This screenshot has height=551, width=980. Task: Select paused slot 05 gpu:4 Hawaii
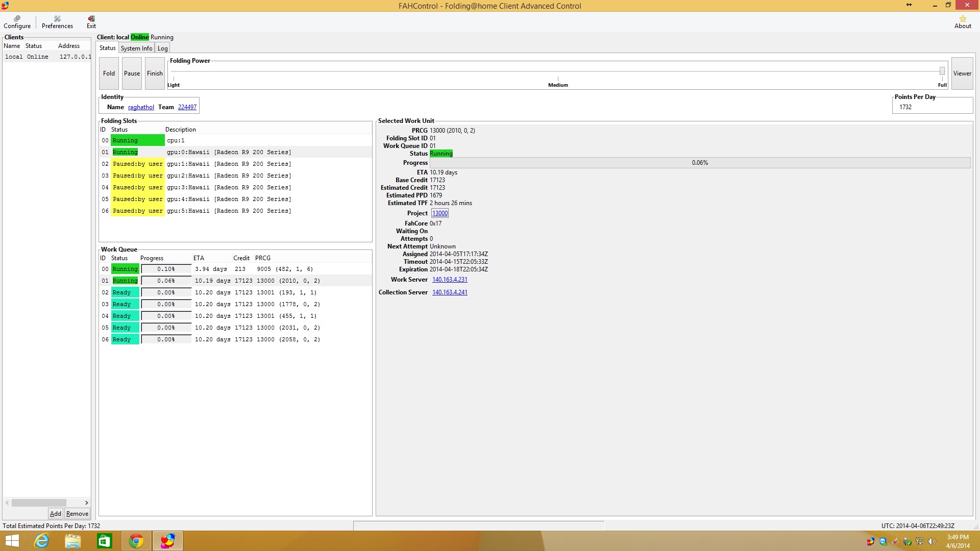tap(235, 199)
